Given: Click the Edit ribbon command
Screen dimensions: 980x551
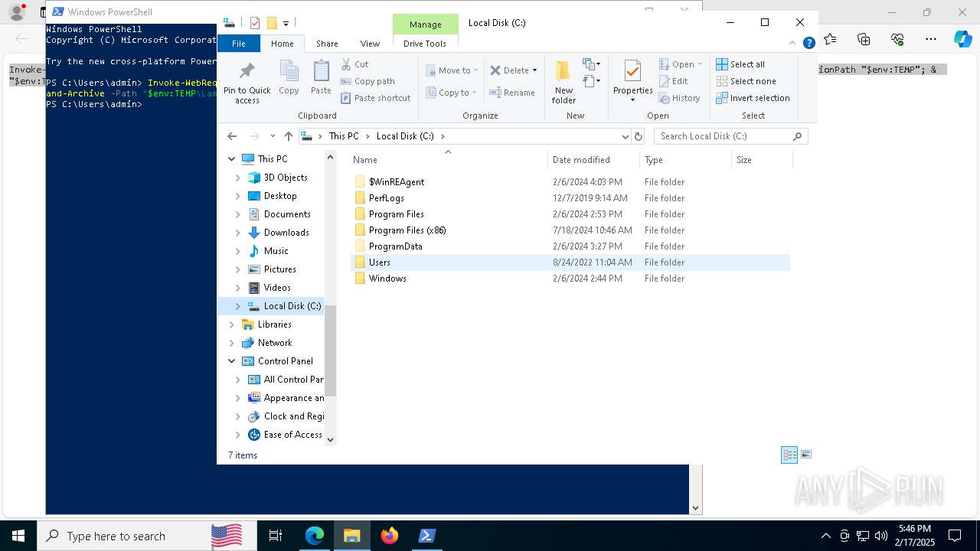Looking at the screenshot, I should pyautogui.click(x=673, y=81).
